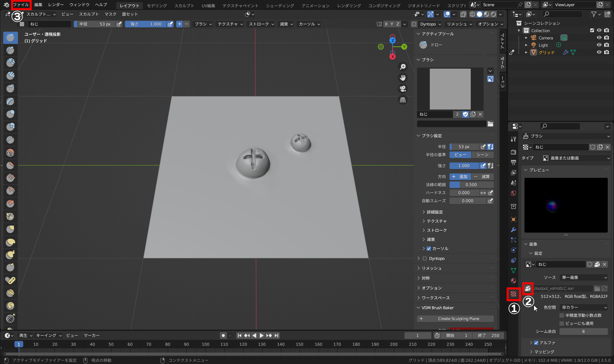
Task: Expand the リメッシュ panel
Action: click(x=432, y=268)
